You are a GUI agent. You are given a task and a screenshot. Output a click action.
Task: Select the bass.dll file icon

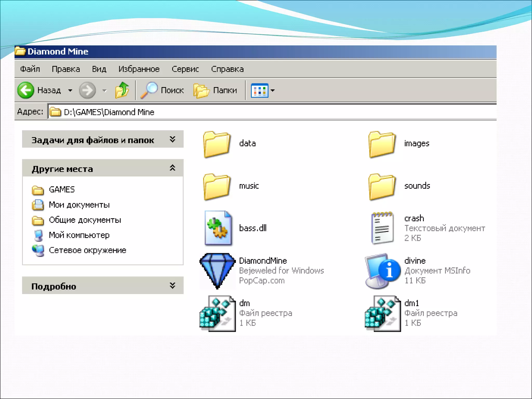point(218,228)
